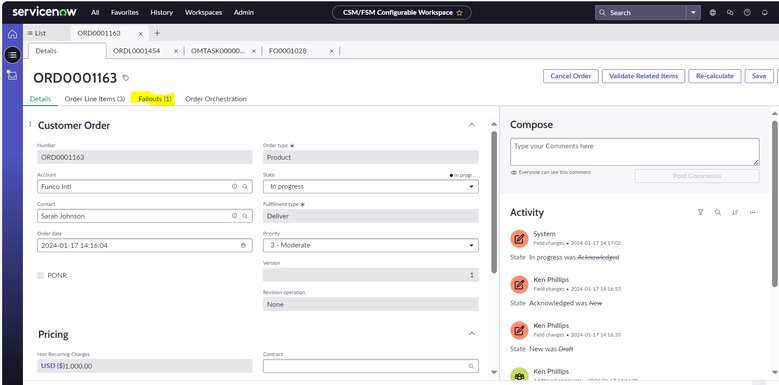
Task: Click the Validate Related Items button
Action: [x=643, y=76]
